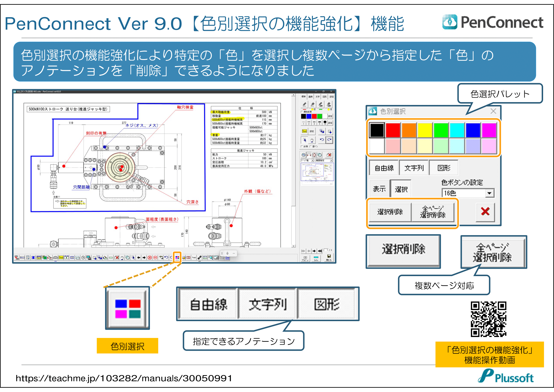Select the 文字列 annotation tab in color dialog
This screenshot has width=554, height=392.
(414, 168)
